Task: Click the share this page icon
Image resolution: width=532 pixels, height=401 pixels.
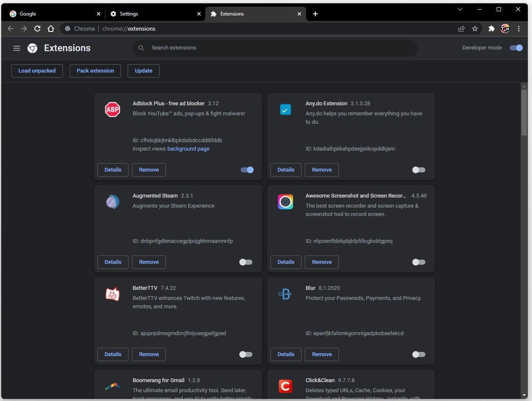Action: (x=461, y=29)
